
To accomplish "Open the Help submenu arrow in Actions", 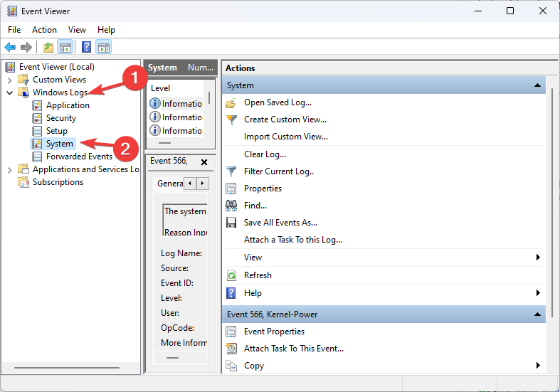I will click(x=538, y=293).
